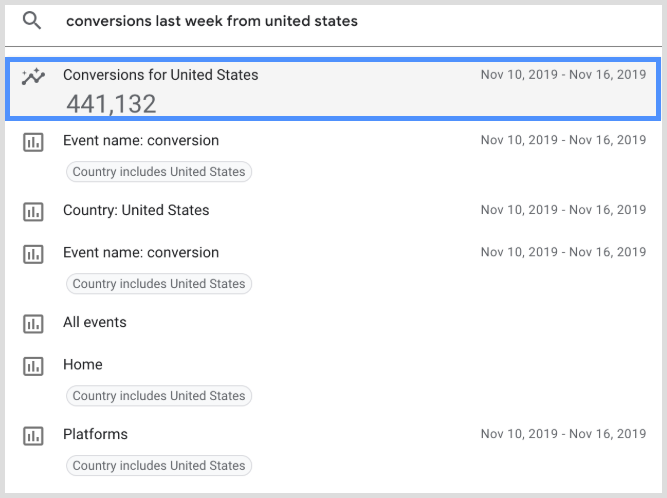Click the 441,132 conversions value

point(112,103)
